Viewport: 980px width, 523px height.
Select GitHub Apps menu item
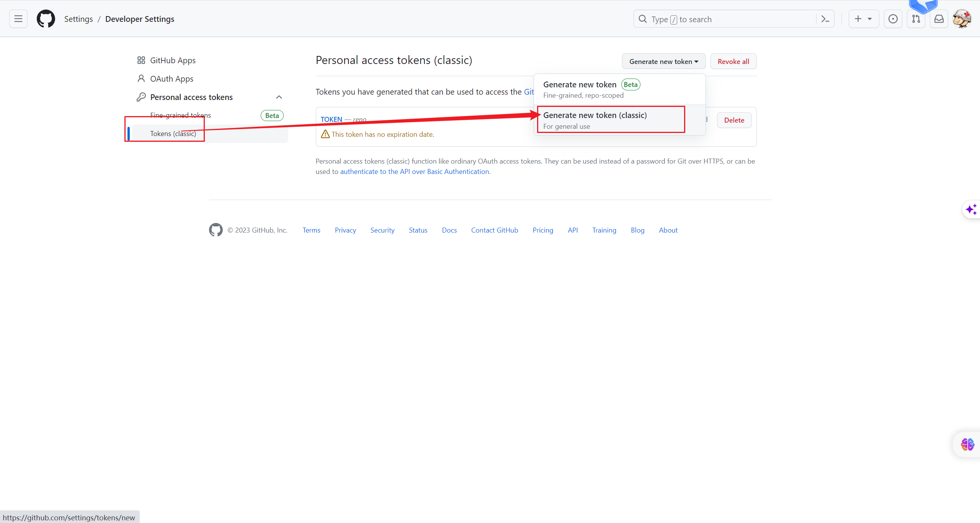(x=172, y=60)
